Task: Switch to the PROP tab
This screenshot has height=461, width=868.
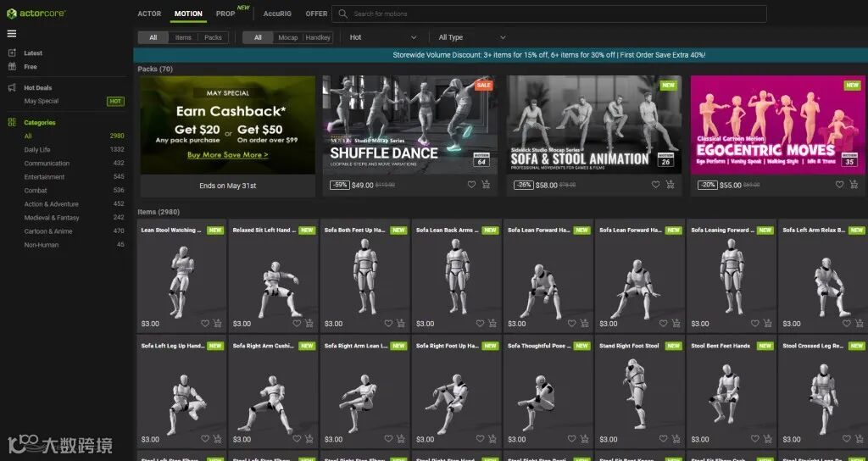Action: (x=225, y=14)
